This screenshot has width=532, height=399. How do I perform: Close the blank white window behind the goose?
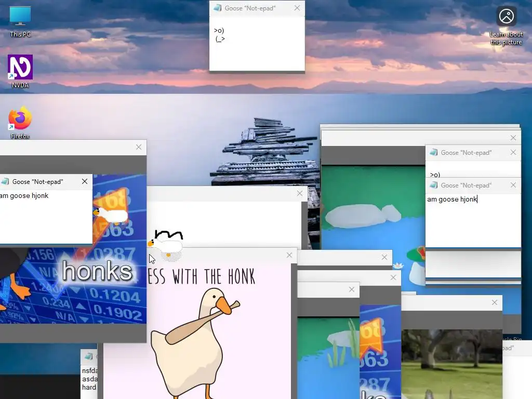pyautogui.click(x=300, y=193)
